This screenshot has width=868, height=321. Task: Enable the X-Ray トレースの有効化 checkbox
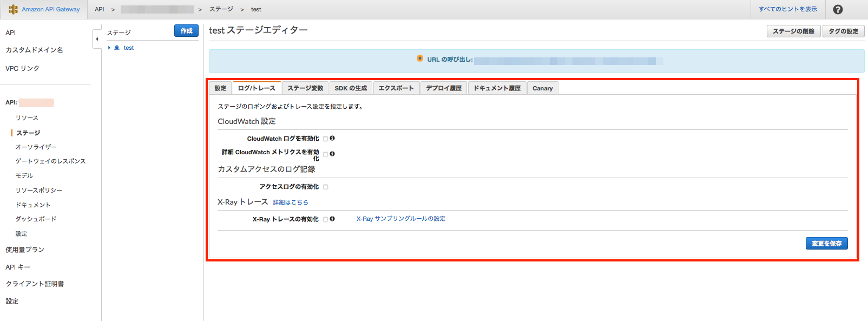tap(326, 219)
